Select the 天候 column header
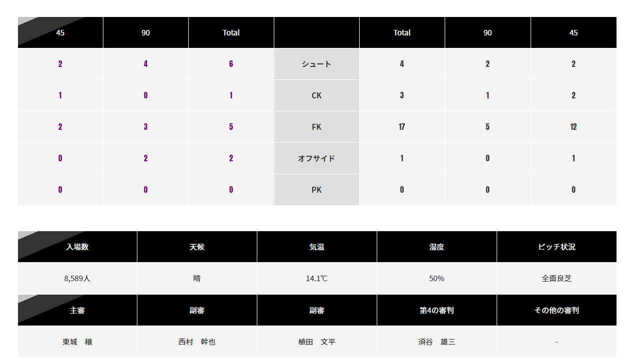The image size is (641, 364). (x=197, y=247)
